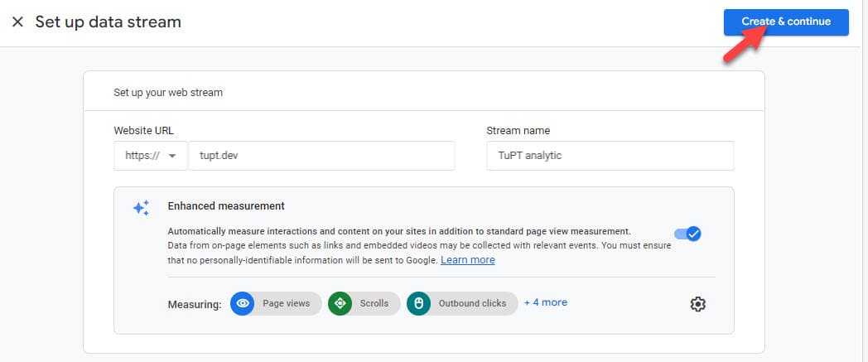The image size is (868, 362).
Task: Click the Create & continue button
Action: [785, 22]
